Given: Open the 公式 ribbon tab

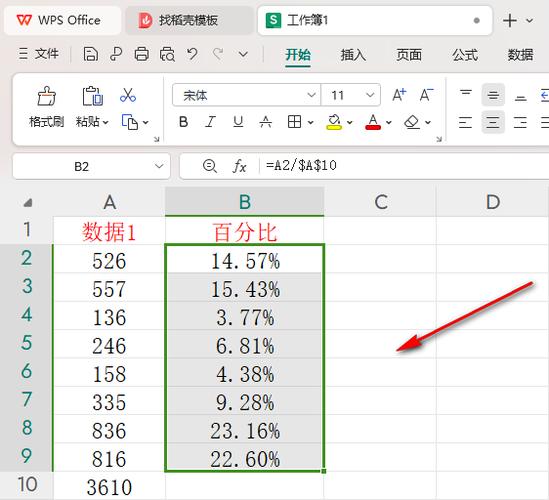Looking at the screenshot, I should click(465, 55).
